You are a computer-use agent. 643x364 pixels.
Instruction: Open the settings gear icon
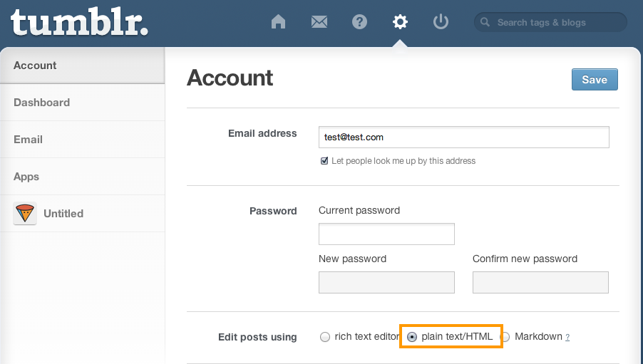[x=400, y=21]
